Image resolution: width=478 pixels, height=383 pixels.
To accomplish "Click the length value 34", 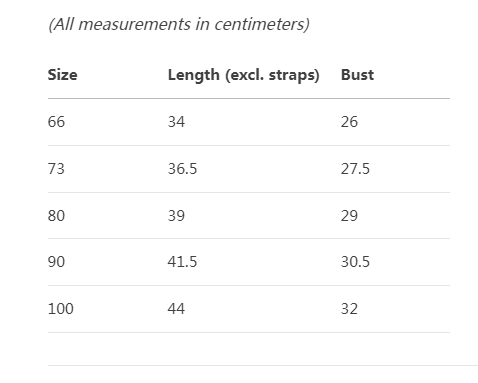I will (x=176, y=122).
